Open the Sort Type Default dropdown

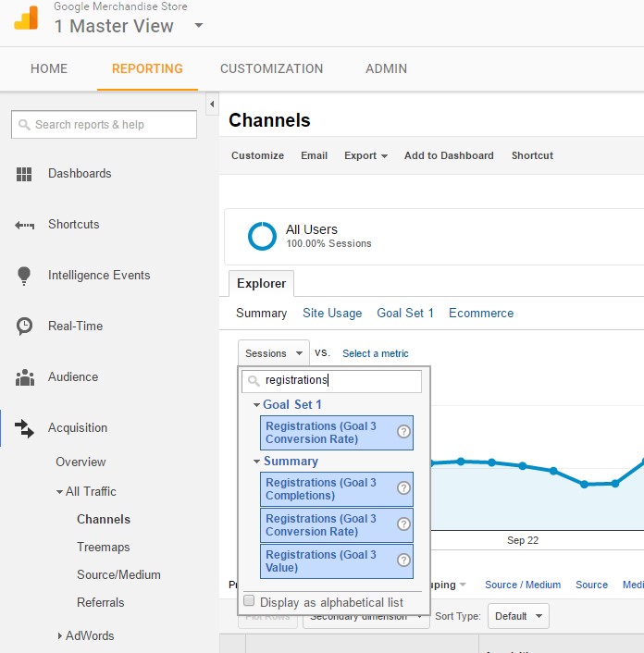pos(518,616)
